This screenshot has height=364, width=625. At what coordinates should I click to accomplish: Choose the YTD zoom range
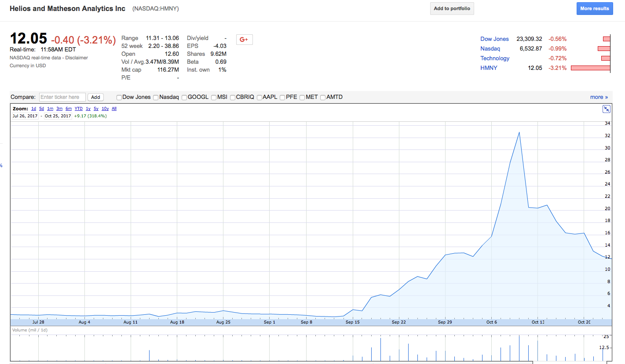(79, 109)
